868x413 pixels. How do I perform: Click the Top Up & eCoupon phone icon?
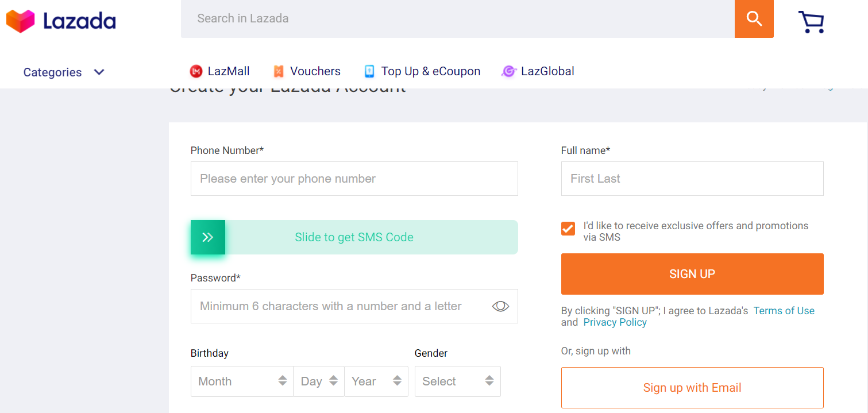click(369, 71)
